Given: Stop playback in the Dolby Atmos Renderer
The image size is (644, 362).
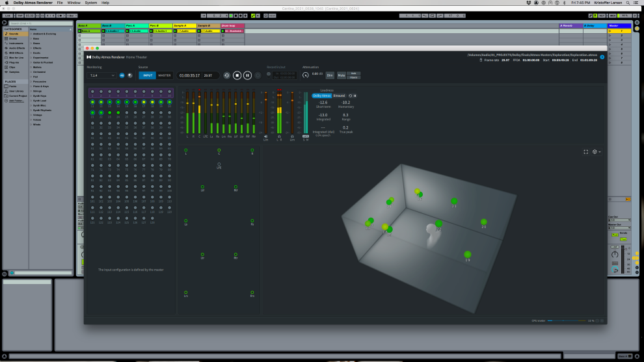Looking at the screenshot, I should (237, 75).
